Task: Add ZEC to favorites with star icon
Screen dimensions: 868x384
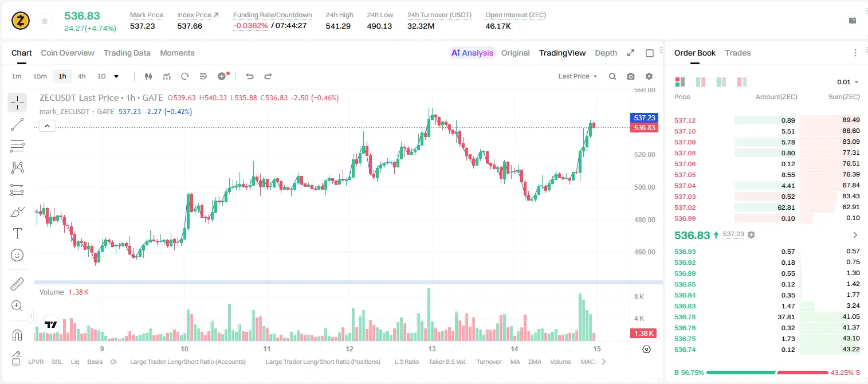Action: click(x=44, y=21)
